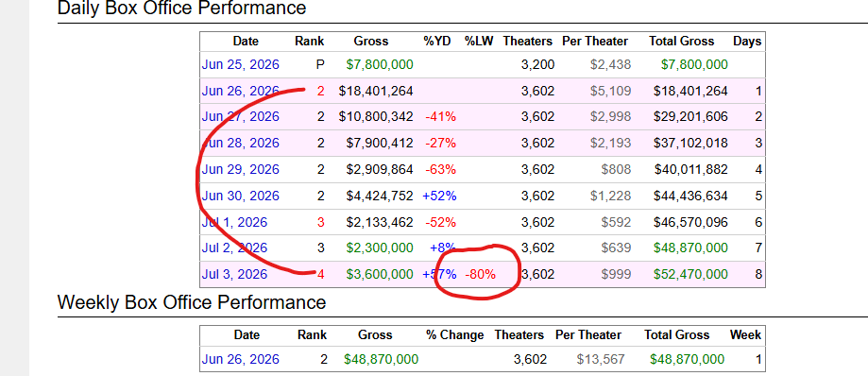Click the $4,424,752 gross value

[380, 196]
